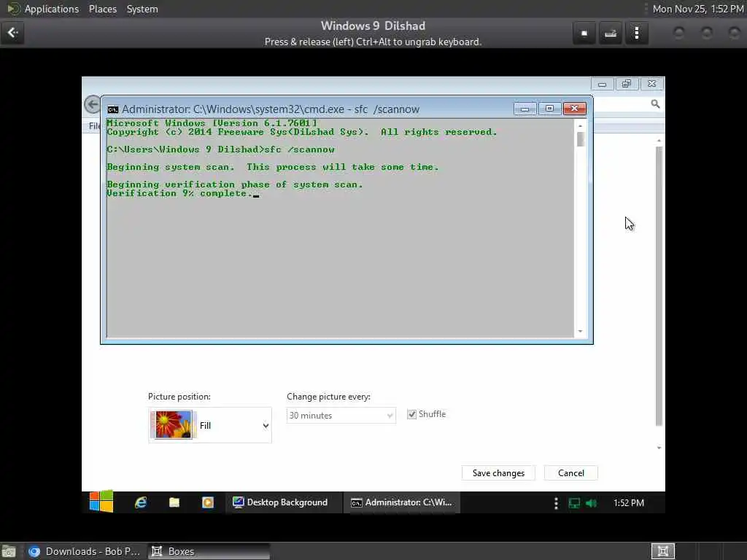Open the Picture position Fill dropdown

click(210, 425)
